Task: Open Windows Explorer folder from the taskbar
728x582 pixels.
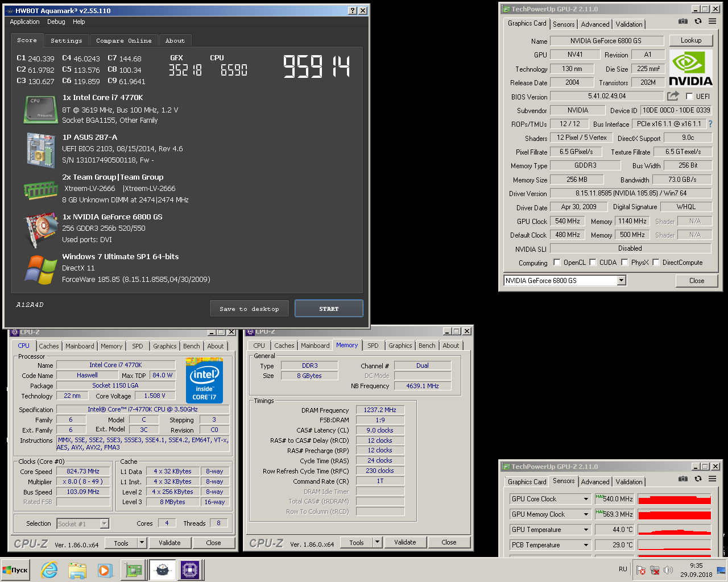Action: coord(77,569)
